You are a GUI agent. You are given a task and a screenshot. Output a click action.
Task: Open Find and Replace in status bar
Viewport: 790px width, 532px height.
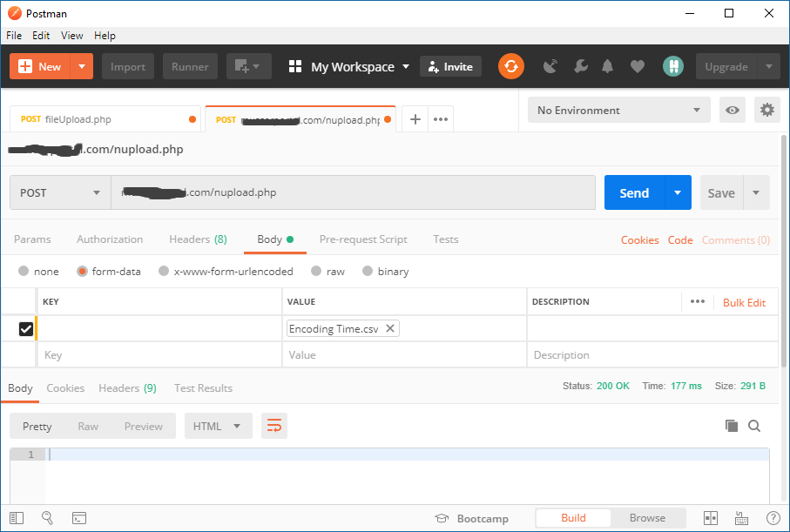click(x=47, y=518)
